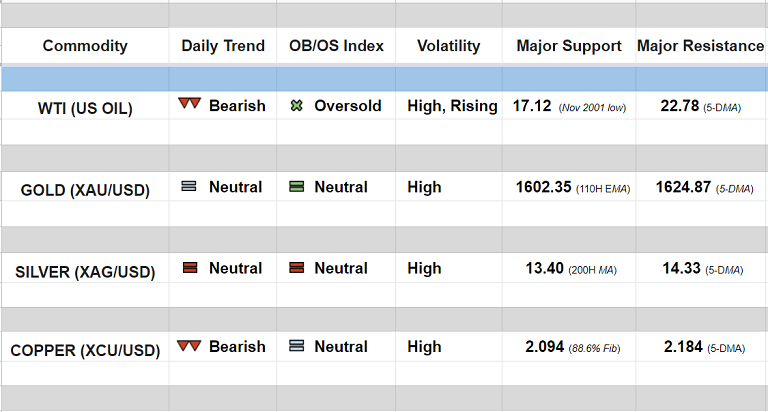This screenshot has height=412, width=768.
Task: Select the Major Support column header
Action: 568,46
